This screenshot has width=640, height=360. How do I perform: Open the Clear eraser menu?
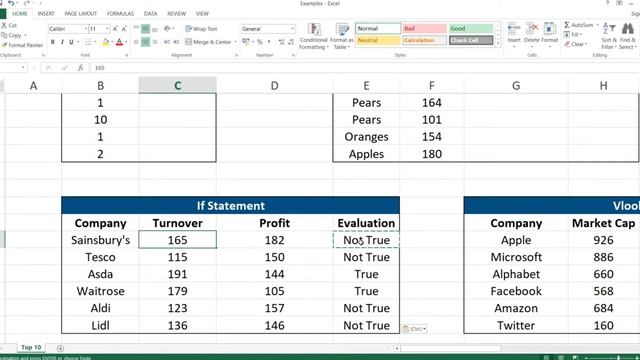tap(576, 44)
